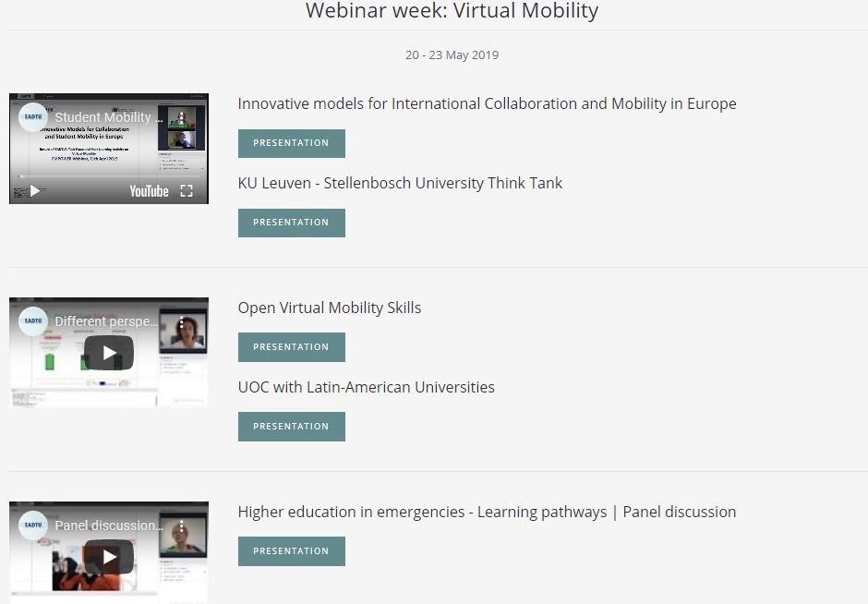Play the Different perspectives video

pos(109,353)
